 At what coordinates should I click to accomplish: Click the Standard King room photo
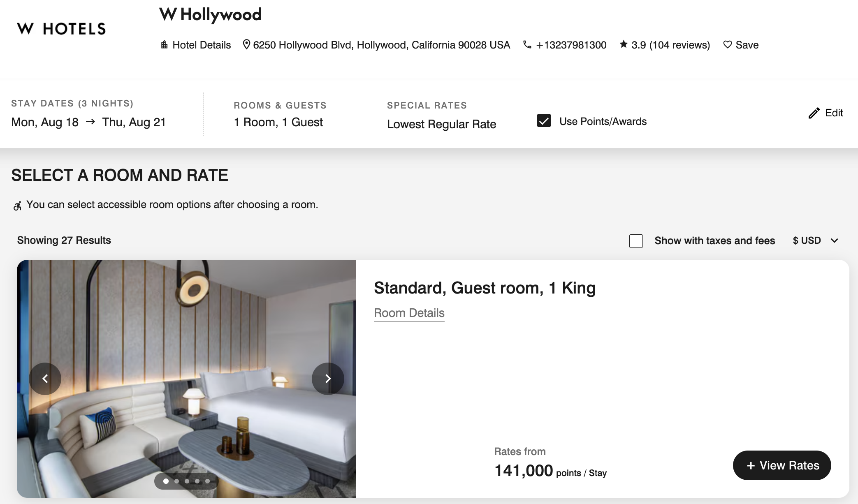(186, 379)
